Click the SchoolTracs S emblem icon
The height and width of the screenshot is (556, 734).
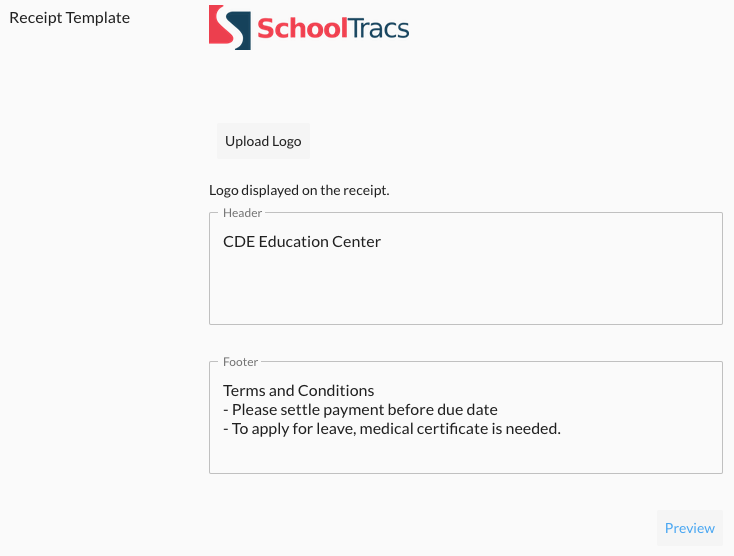click(228, 27)
